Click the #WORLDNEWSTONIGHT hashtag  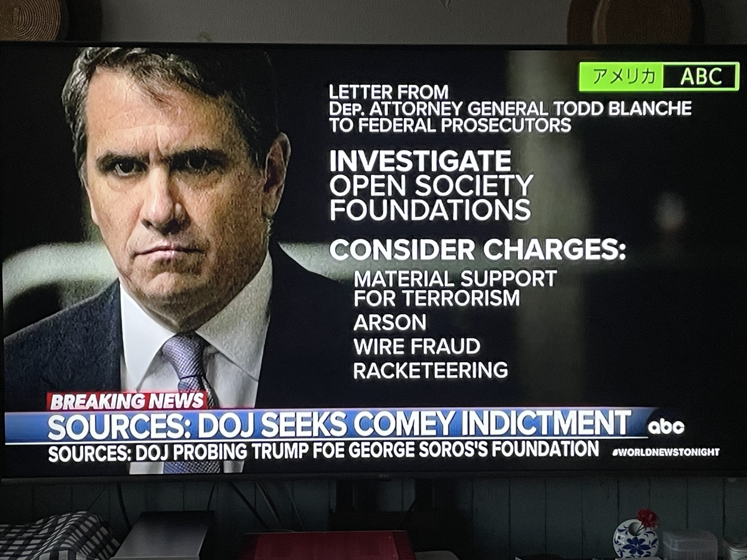(x=666, y=452)
